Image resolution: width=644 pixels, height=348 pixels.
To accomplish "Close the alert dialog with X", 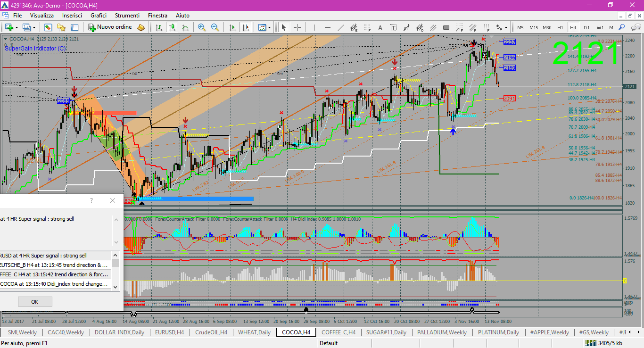I will [113, 200].
